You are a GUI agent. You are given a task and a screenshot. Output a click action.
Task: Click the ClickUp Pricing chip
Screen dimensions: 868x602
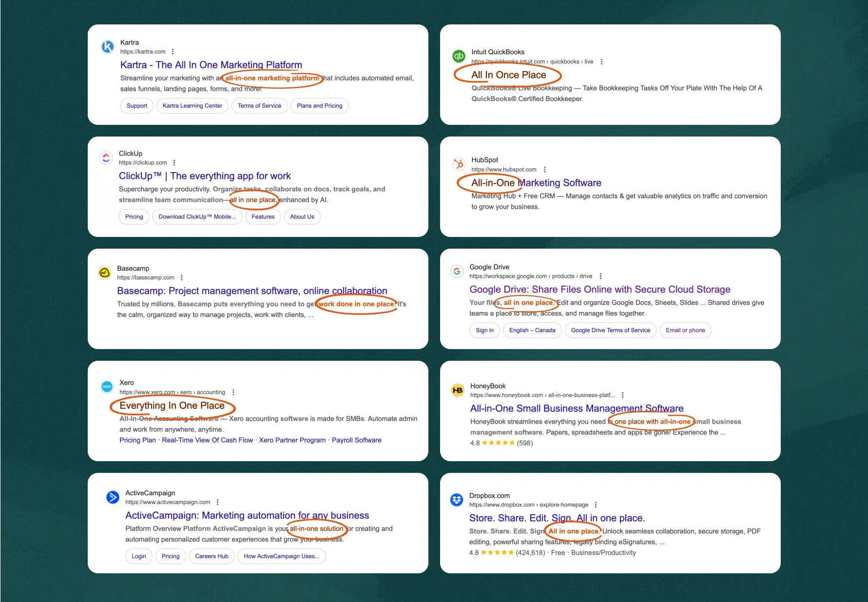point(134,217)
